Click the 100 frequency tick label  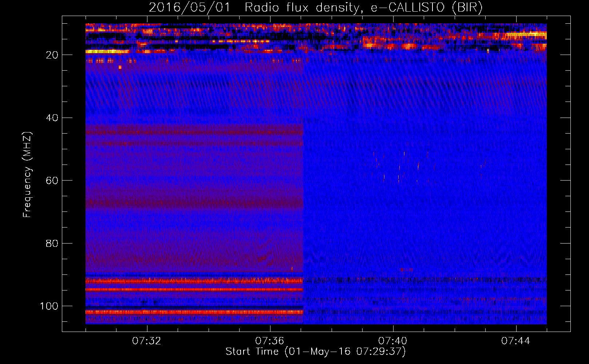[x=49, y=306]
